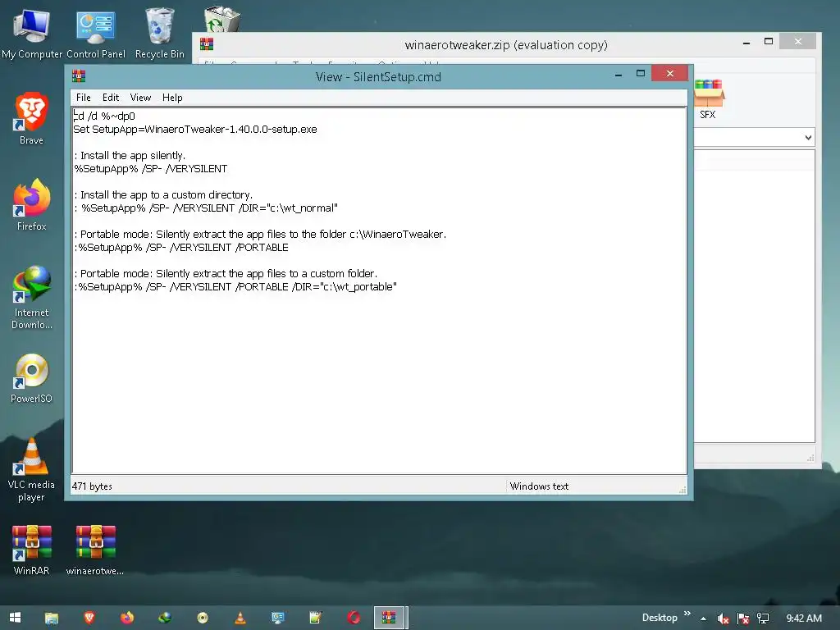Image resolution: width=840 pixels, height=630 pixels.
Task: Click the 'Windows text' encoding status entry
Action: [539, 486]
